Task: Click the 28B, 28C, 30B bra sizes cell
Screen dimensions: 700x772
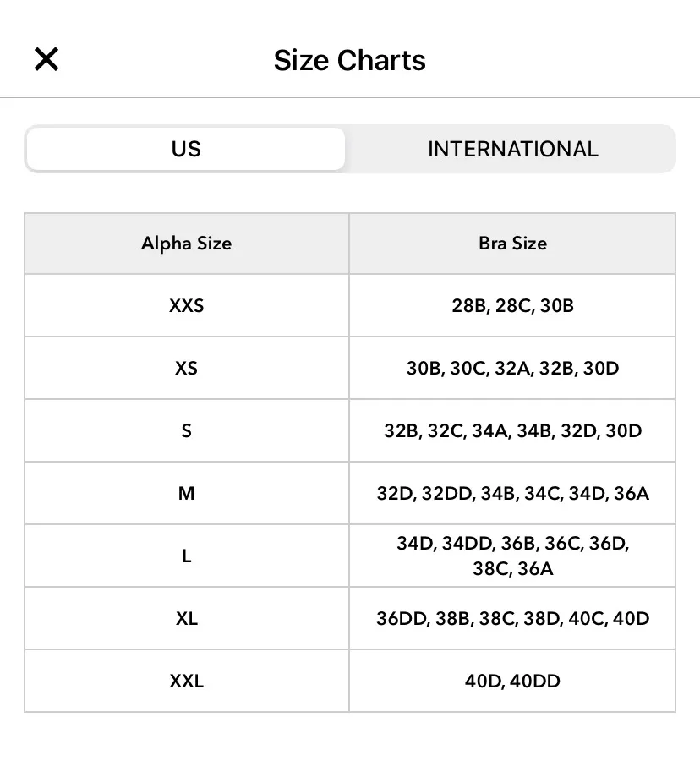Action: (512, 305)
